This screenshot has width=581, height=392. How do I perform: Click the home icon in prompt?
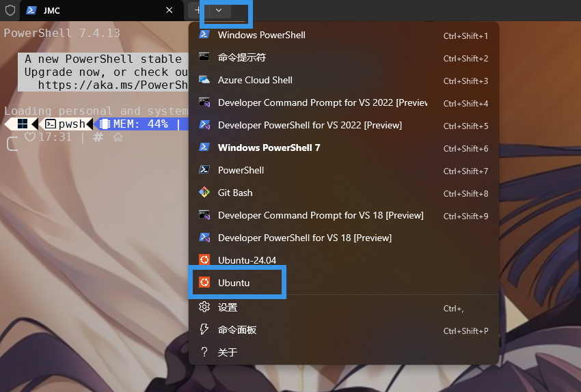118,137
